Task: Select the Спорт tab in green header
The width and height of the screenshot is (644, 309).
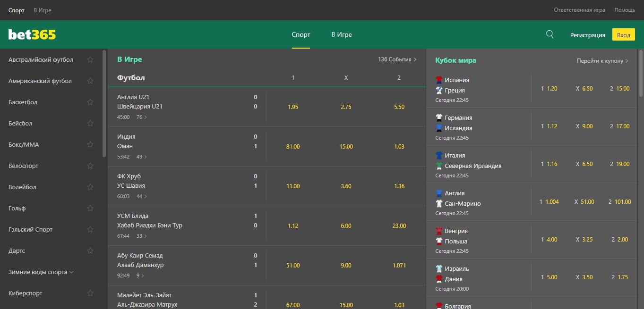Action: (x=301, y=35)
